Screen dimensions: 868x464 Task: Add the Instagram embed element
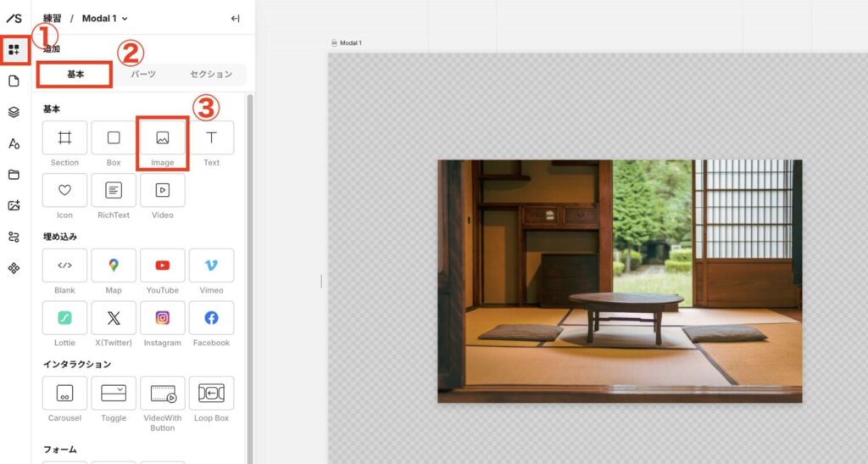point(162,319)
